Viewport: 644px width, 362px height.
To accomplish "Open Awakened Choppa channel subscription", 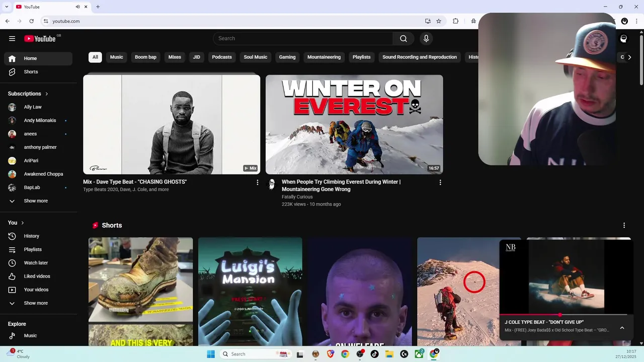I will 38,174.
